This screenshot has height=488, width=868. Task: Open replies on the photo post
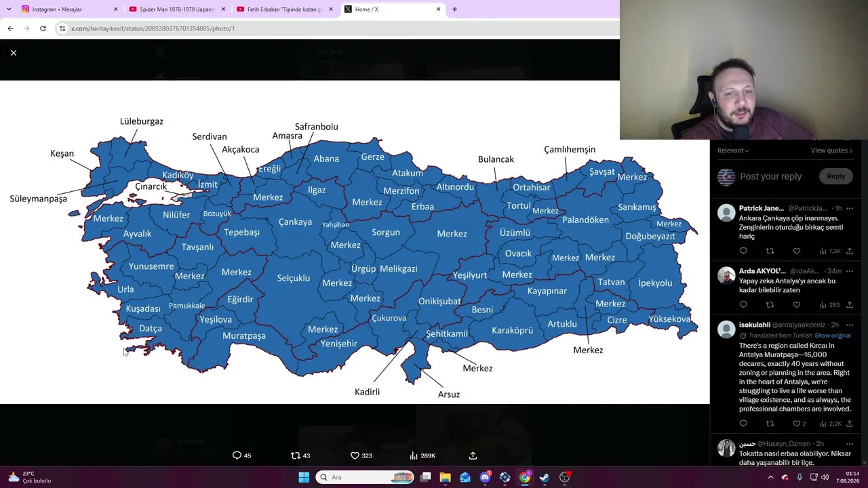[242, 455]
